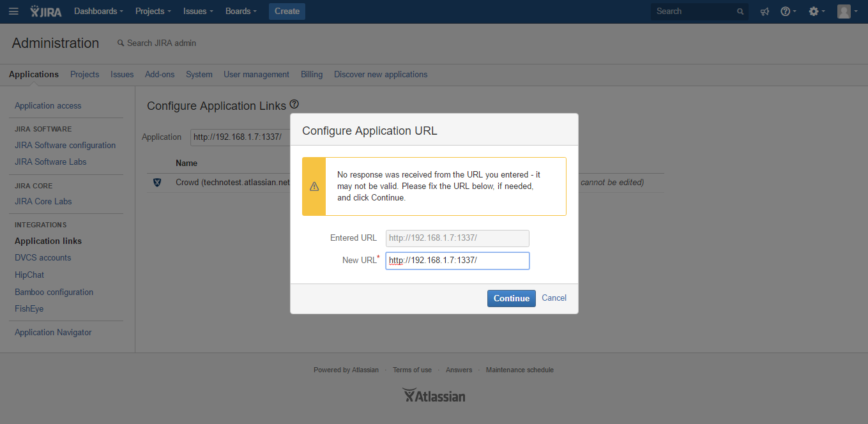
Task: Open Application links in sidebar
Action: click(x=49, y=241)
